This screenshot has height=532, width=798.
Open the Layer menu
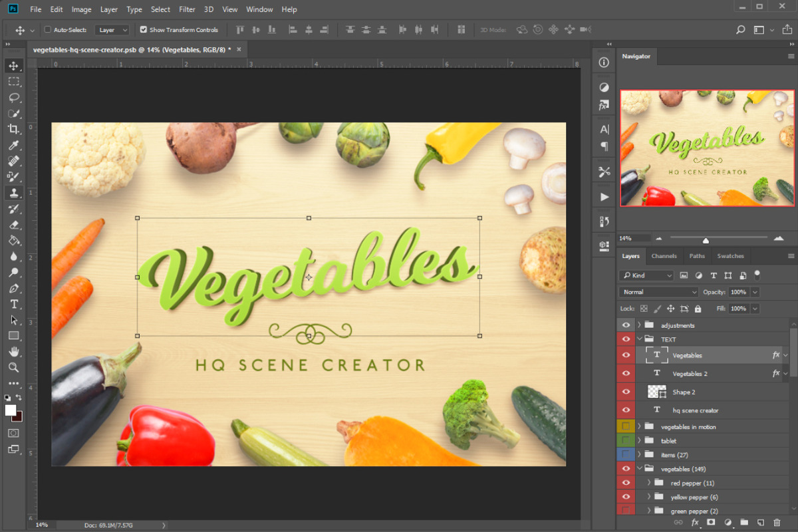pos(108,9)
